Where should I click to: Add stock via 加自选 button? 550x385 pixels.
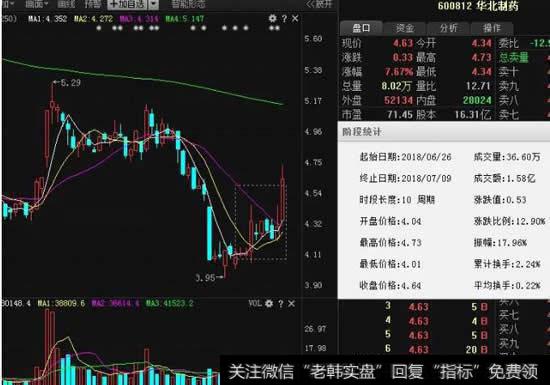(x=128, y=4)
